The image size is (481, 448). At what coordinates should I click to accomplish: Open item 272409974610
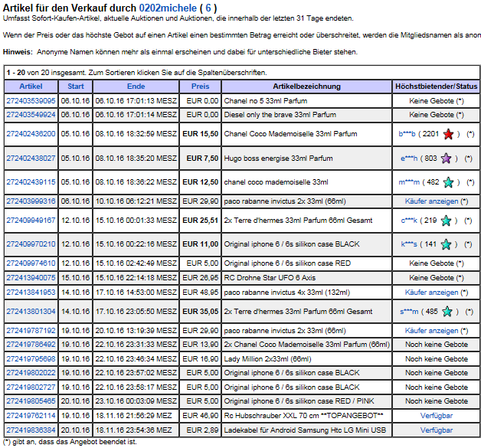pos(31,263)
